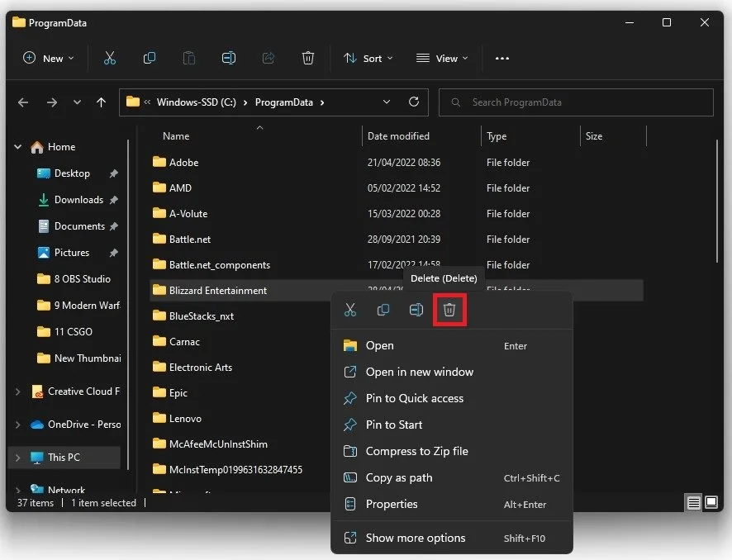732x560 pixels.
Task: Click the Name column header
Action: (x=176, y=136)
